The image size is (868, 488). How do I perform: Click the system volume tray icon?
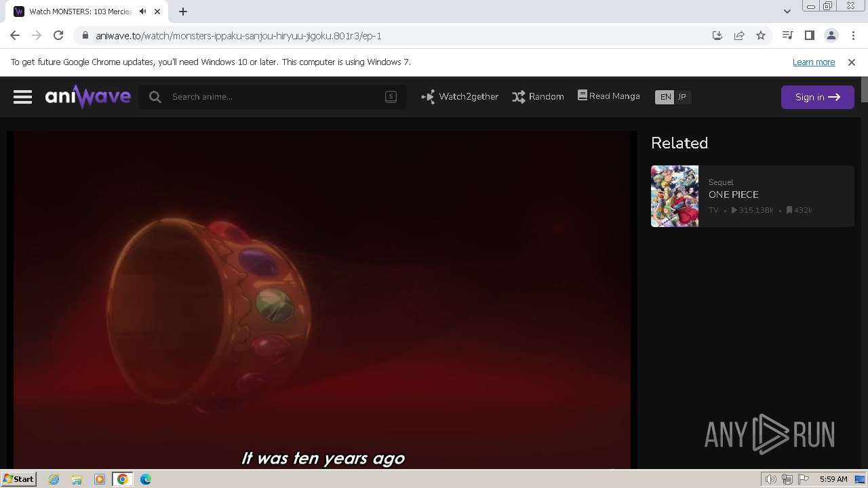tap(770, 479)
